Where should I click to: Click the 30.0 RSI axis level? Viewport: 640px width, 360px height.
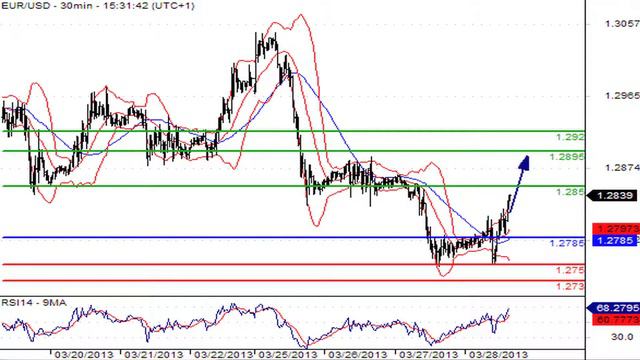tap(622, 337)
